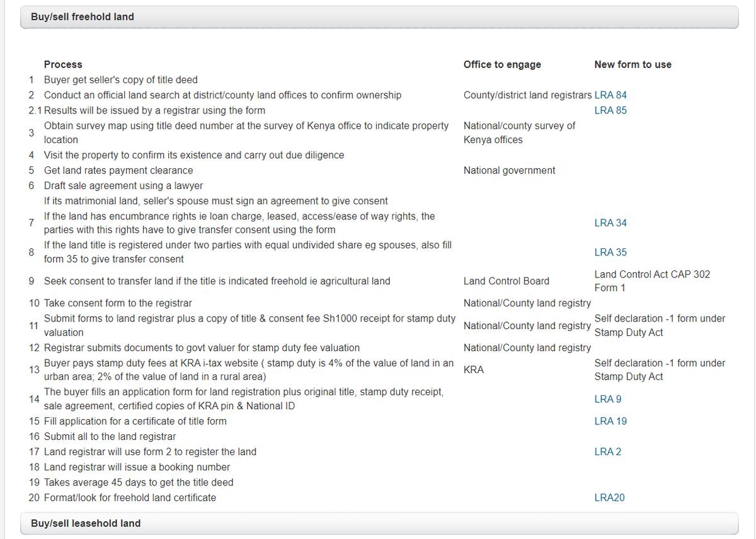Open the LRA 9 form link

(x=608, y=399)
